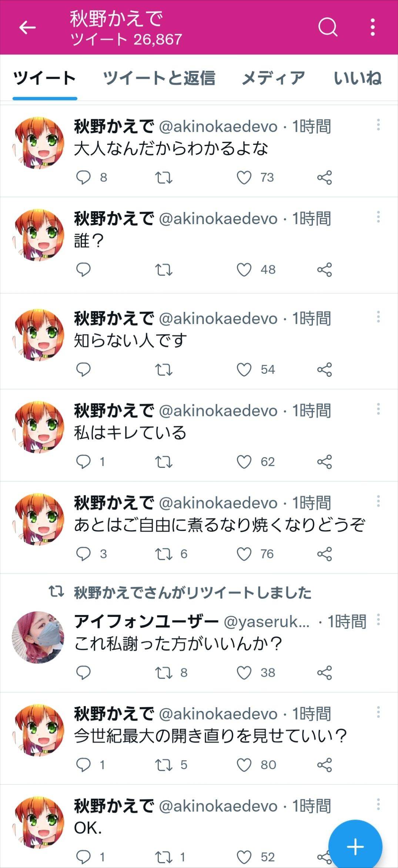Open more options for the 誰？ tweet

(x=378, y=217)
